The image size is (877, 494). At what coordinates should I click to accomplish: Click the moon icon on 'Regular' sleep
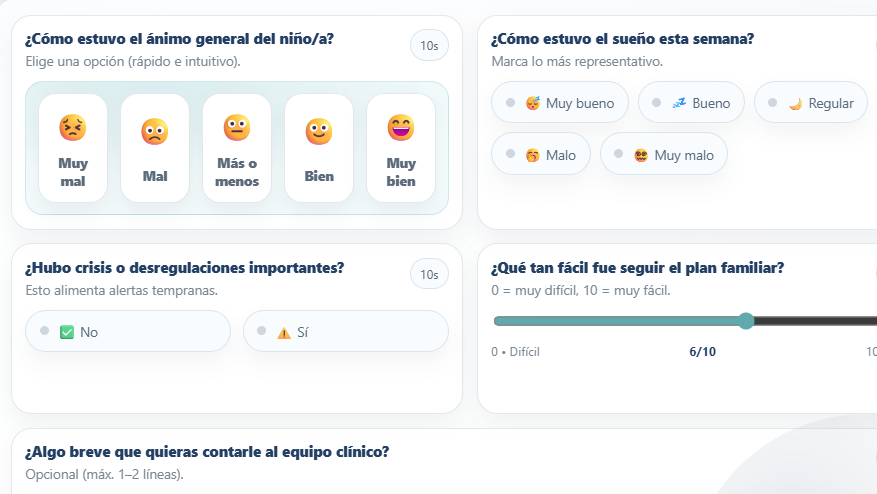point(795,103)
